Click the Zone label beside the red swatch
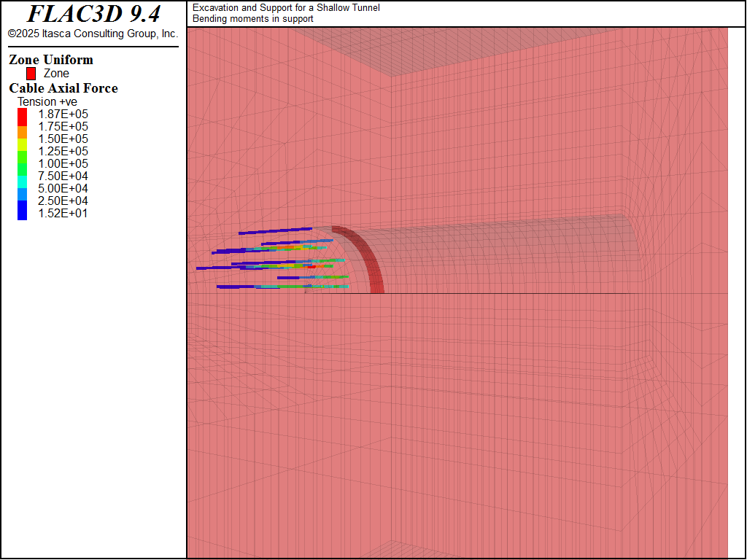This screenshot has height=560, width=747. point(56,74)
